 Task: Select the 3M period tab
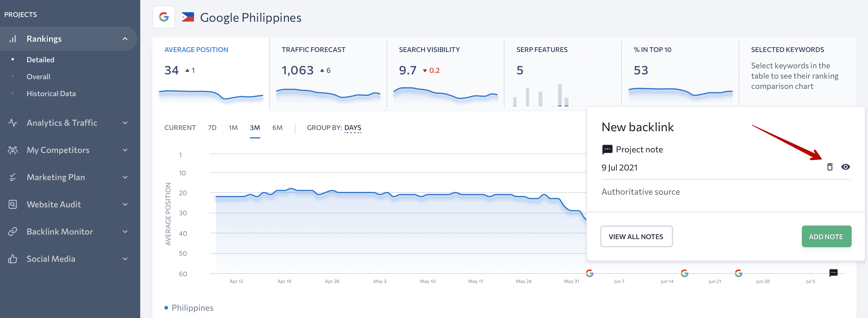255,128
